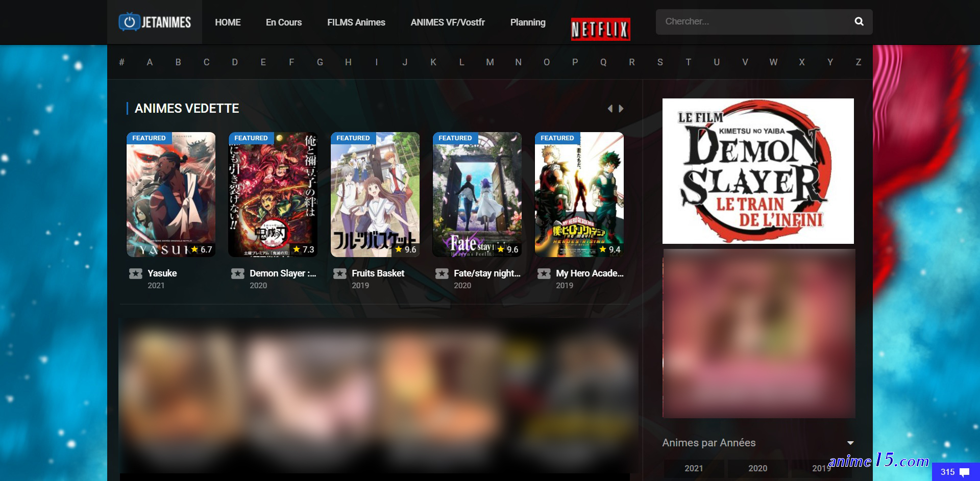
Task: Filter animes by letter W
Action: (773, 62)
